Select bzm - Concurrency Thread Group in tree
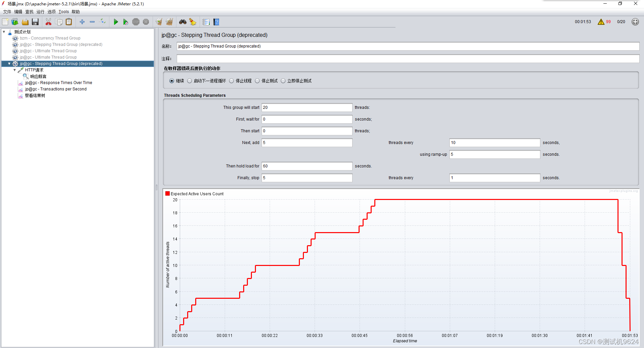Viewport: 644px width, 348px height. (50, 38)
